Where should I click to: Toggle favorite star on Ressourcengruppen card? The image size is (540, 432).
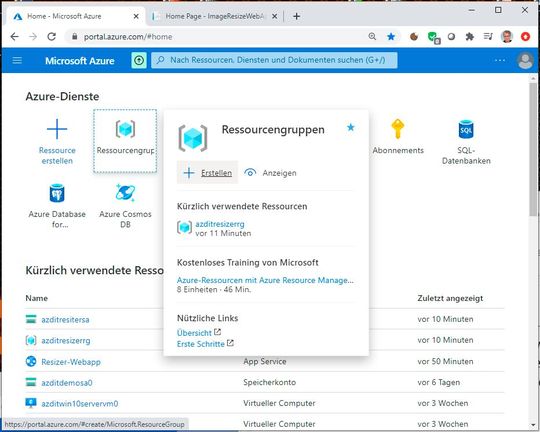[351, 128]
